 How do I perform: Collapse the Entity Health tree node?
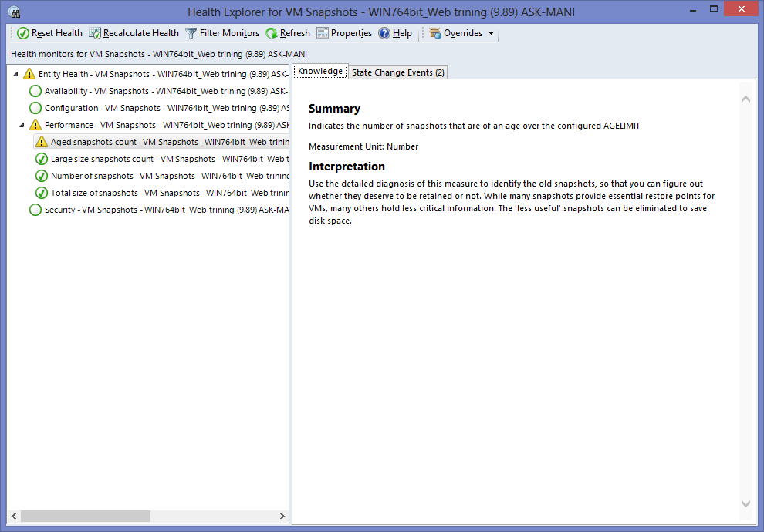tap(15, 74)
